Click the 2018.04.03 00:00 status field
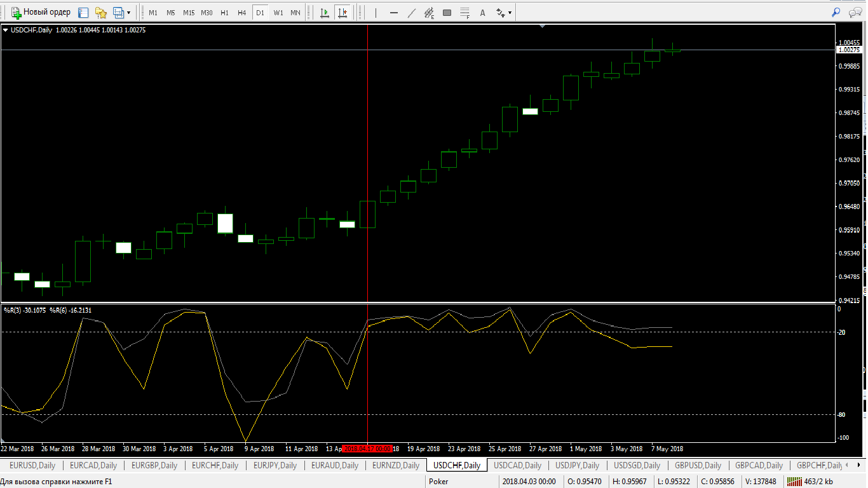This screenshot has height=488, width=868. click(x=529, y=482)
